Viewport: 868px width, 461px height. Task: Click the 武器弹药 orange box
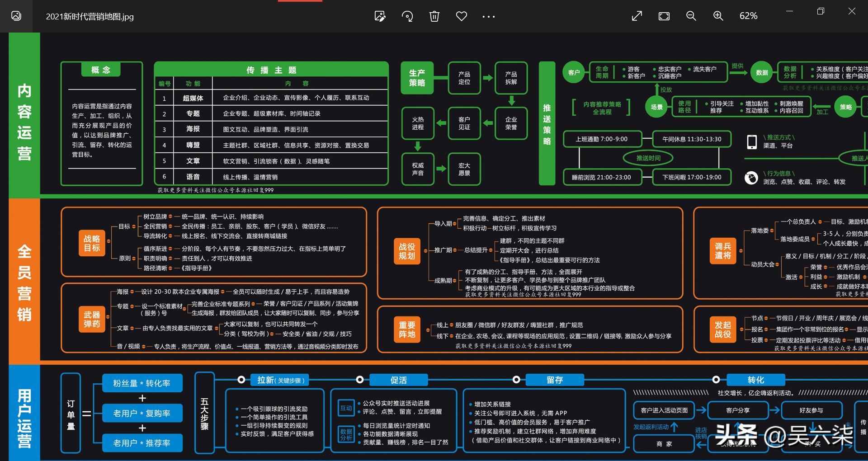(x=92, y=319)
